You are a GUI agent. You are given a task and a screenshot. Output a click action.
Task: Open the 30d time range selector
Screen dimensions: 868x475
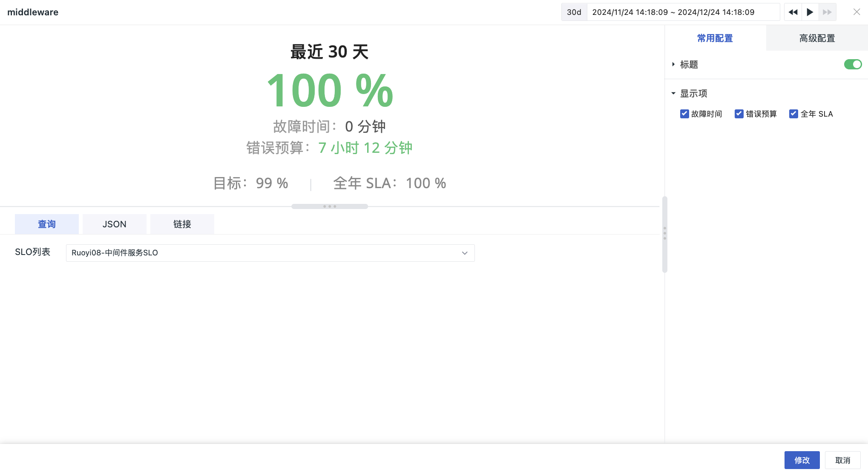(574, 12)
